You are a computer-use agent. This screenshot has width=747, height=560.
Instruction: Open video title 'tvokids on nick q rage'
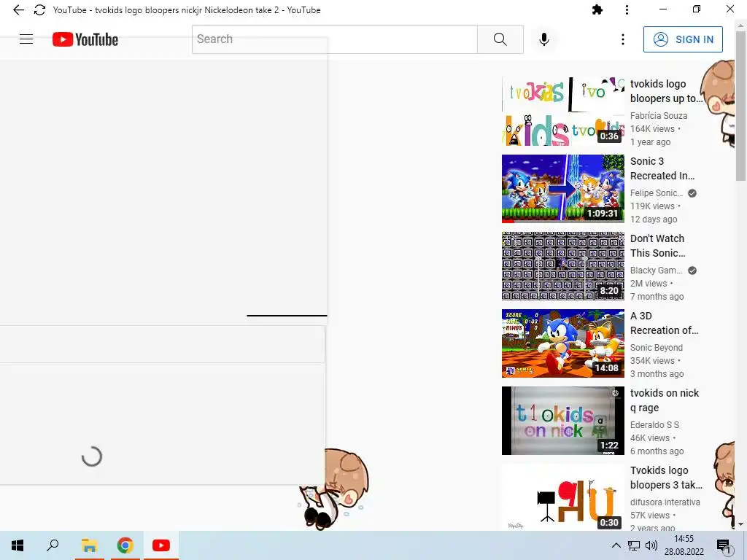(665, 400)
